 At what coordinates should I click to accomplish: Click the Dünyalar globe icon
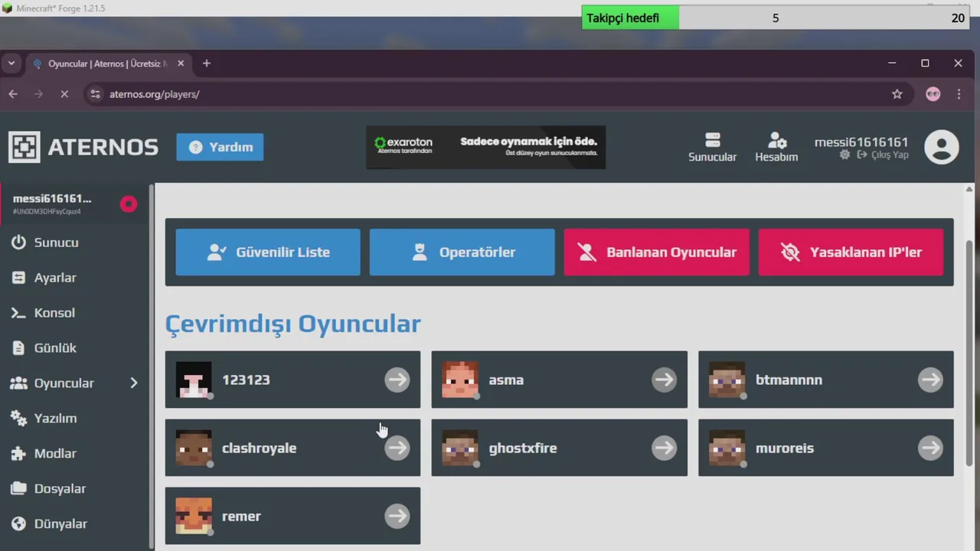click(x=18, y=524)
